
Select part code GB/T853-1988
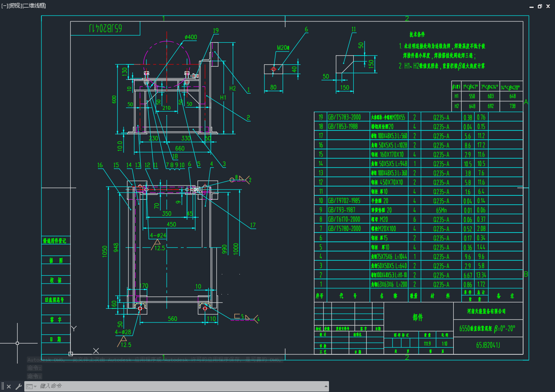(343, 126)
